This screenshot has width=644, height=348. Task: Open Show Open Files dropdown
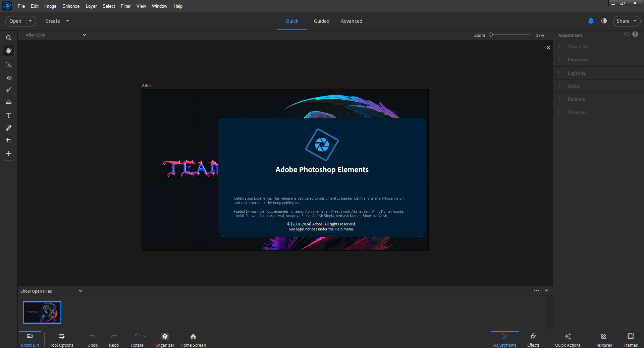click(51, 291)
